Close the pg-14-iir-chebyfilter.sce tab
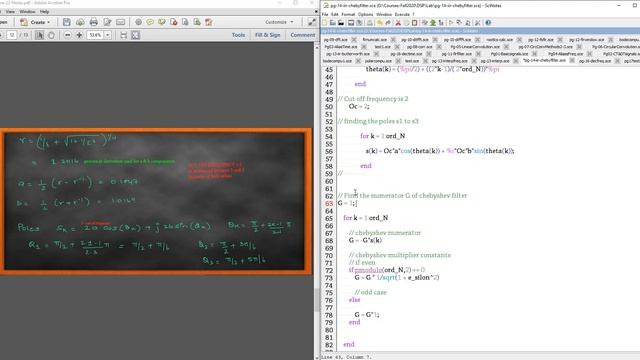The height and width of the screenshot is (360, 640). pyautogui.click(x=572, y=60)
